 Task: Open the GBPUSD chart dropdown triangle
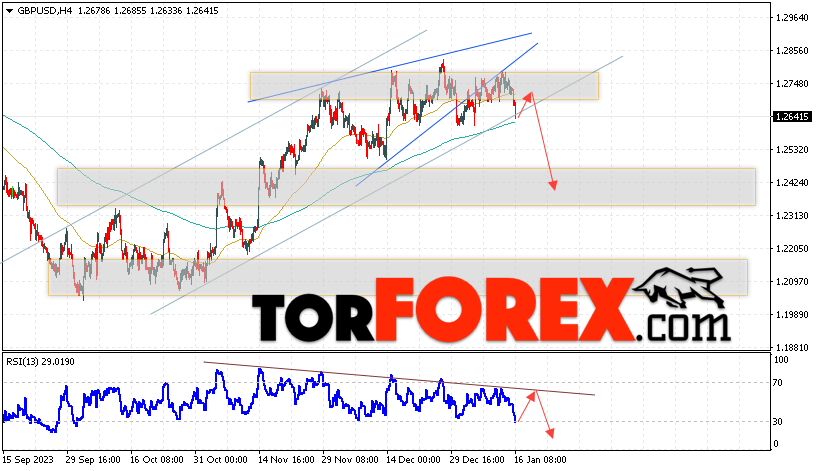tap(9, 11)
